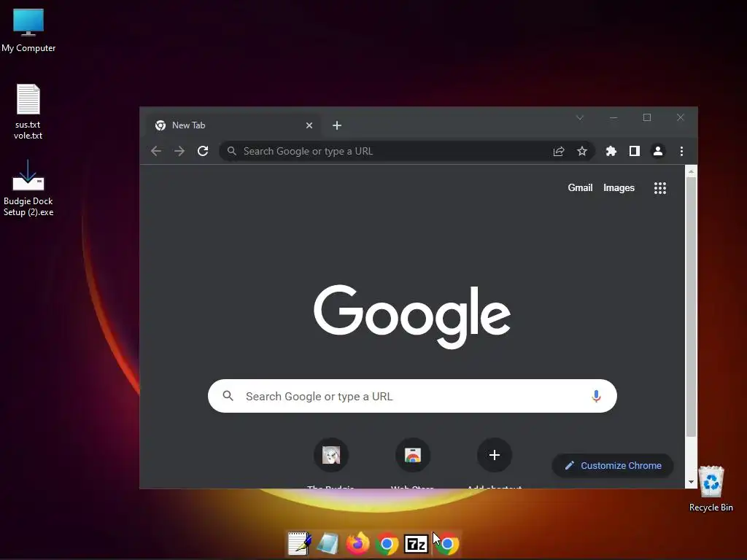
Task: Click the Customize Chrome button
Action: point(613,466)
